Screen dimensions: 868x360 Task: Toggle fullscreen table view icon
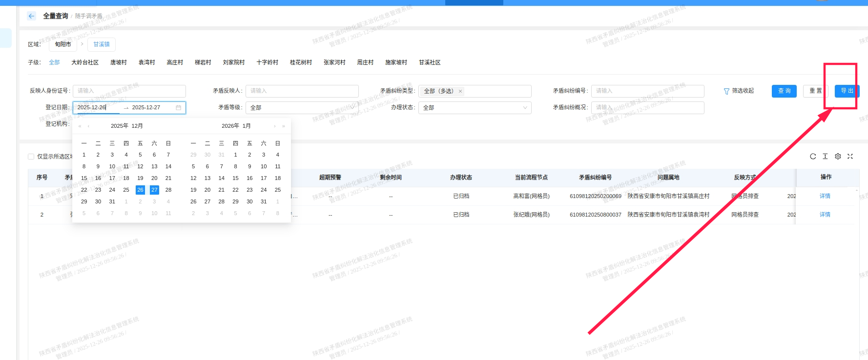pos(850,157)
